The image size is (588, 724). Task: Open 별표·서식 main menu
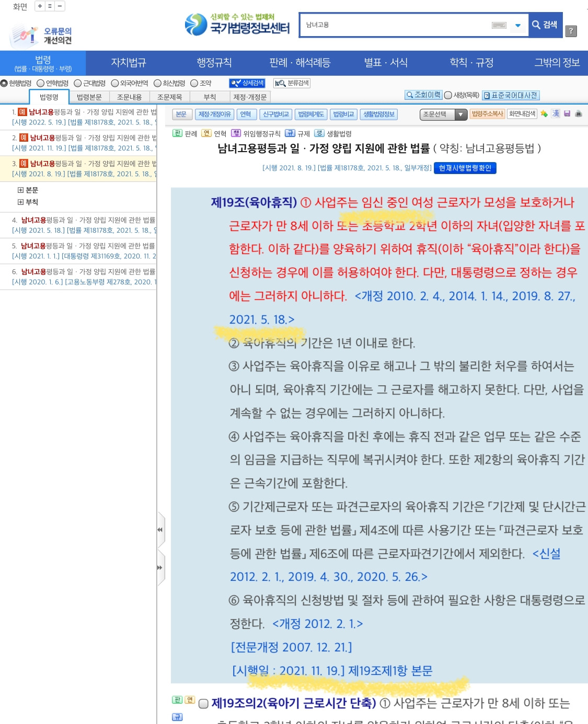click(386, 63)
